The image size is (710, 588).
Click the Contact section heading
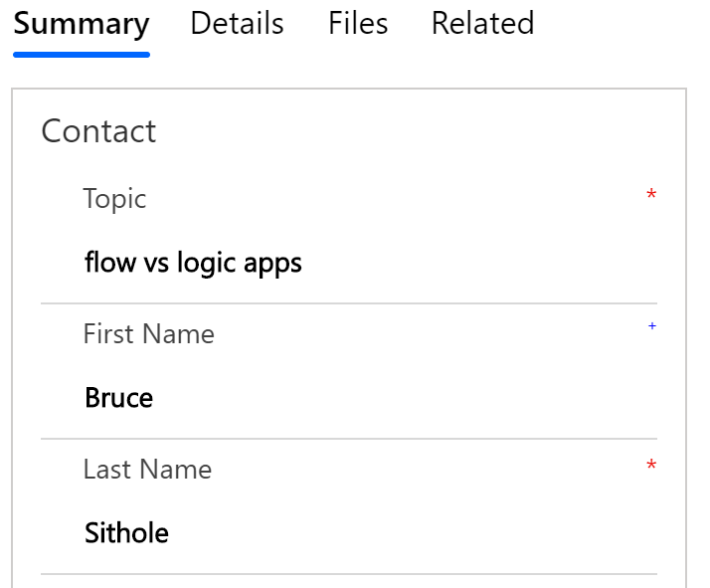pyautogui.click(x=98, y=131)
